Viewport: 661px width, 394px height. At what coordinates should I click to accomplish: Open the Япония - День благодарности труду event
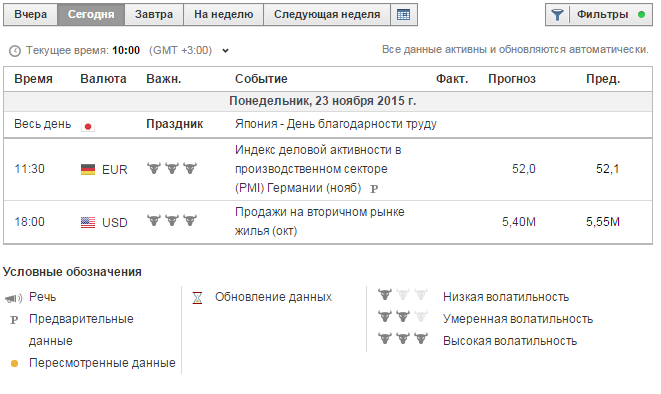tap(336, 124)
